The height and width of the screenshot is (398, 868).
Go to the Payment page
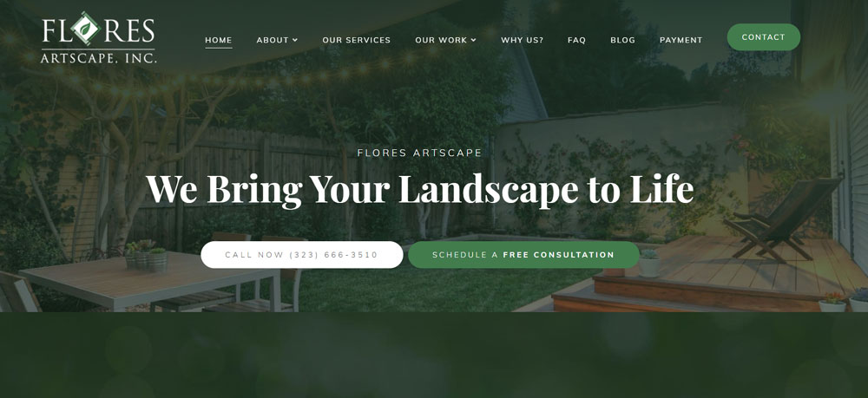coord(681,40)
